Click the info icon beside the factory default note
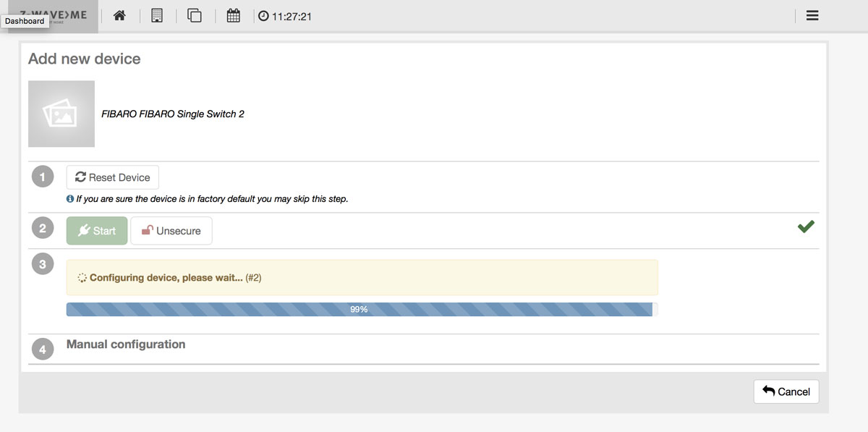The width and height of the screenshot is (868, 432). tap(70, 199)
